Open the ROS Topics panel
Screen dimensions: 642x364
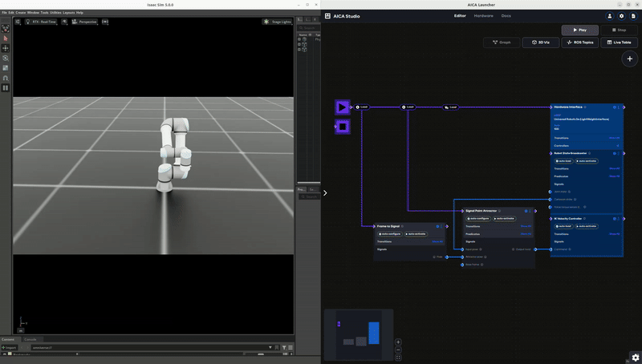(579, 42)
